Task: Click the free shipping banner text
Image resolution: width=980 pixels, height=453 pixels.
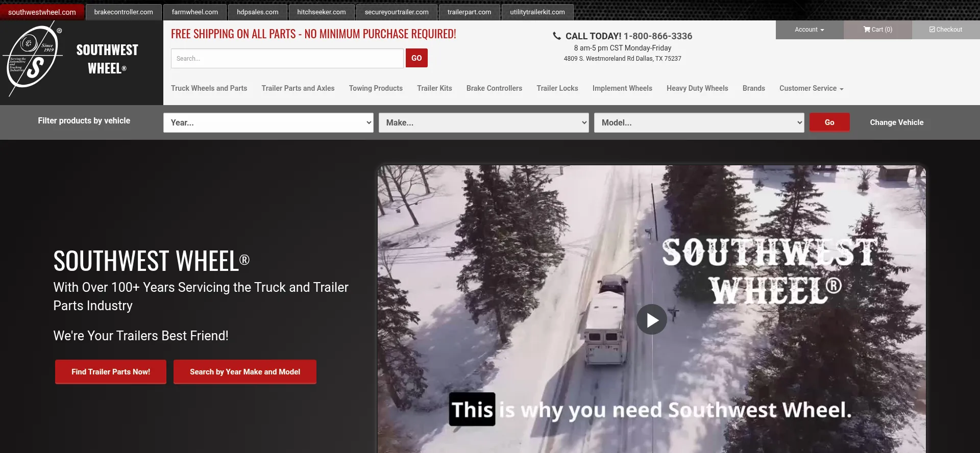Action: (313, 34)
